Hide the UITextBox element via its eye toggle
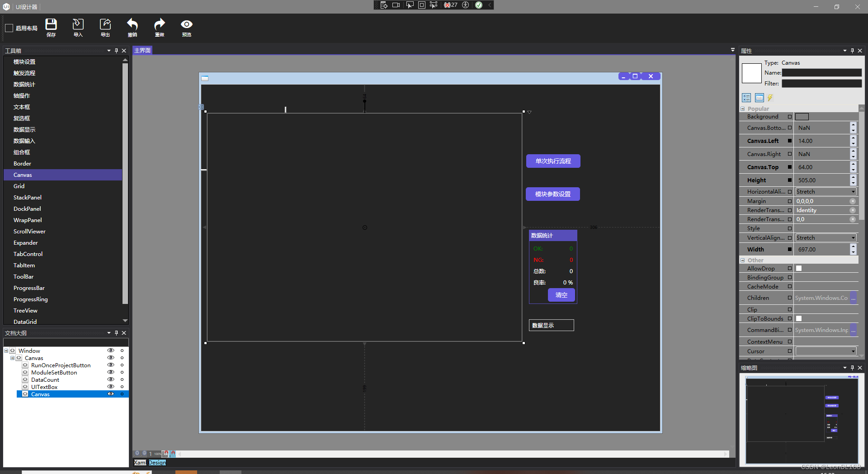 [111, 387]
